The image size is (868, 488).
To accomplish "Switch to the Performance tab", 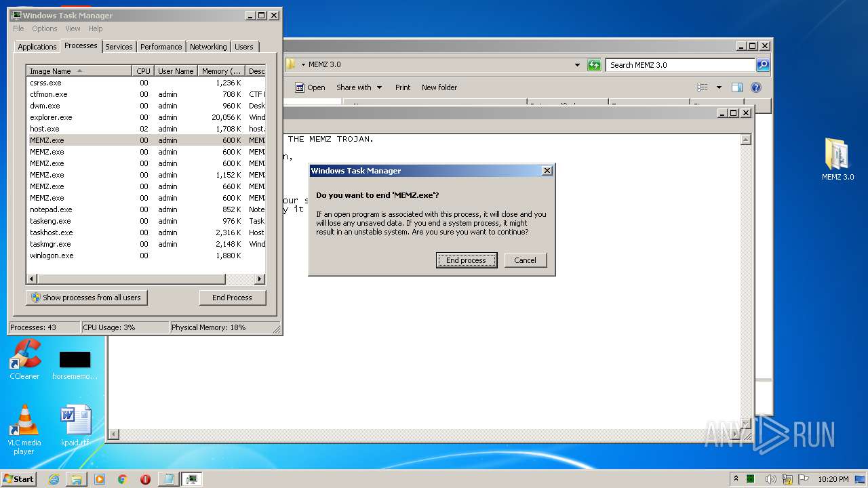I will (161, 47).
